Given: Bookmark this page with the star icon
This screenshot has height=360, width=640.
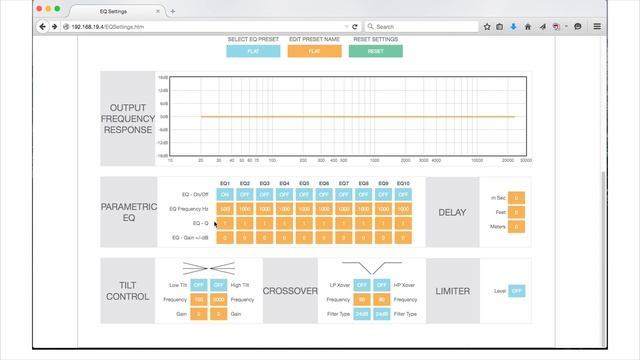Looking at the screenshot, I should click(x=487, y=27).
